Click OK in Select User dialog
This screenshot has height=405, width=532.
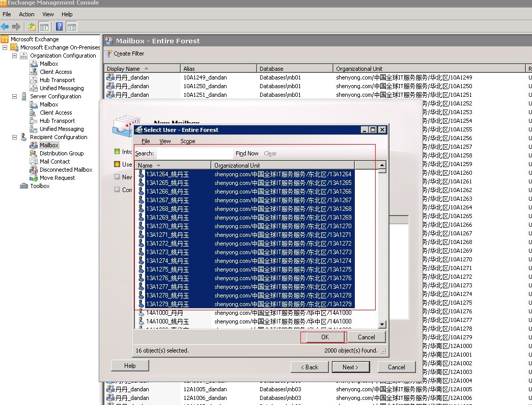point(325,337)
